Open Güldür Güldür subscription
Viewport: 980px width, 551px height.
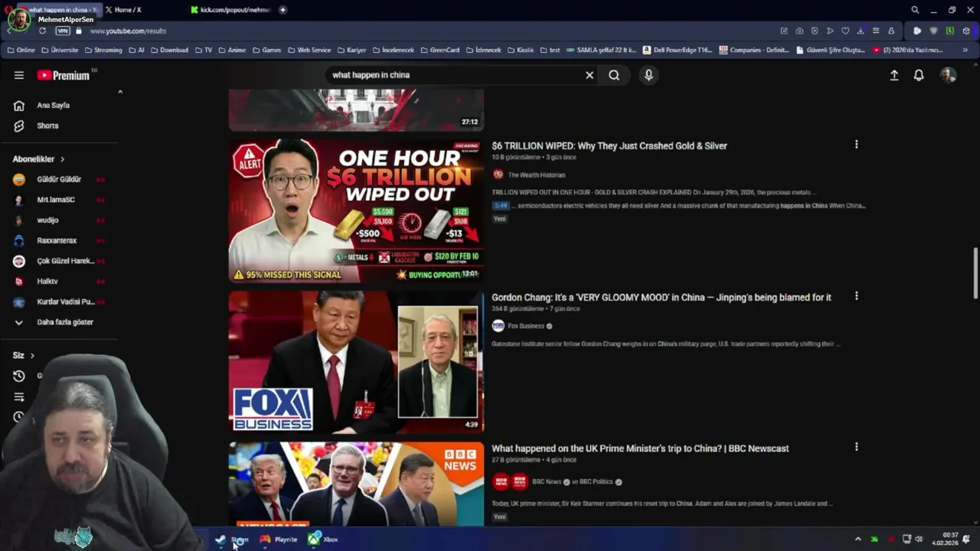point(60,179)
